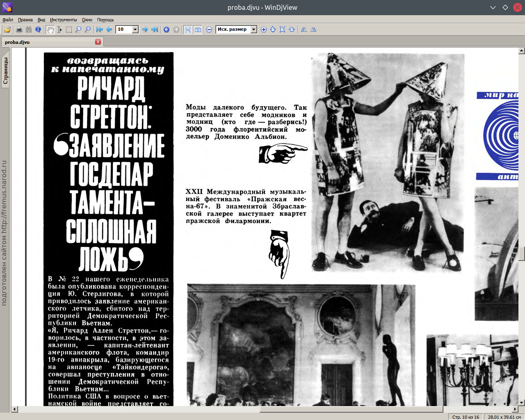Open the Вид menu
525x420 pixels.
point(41,20)
